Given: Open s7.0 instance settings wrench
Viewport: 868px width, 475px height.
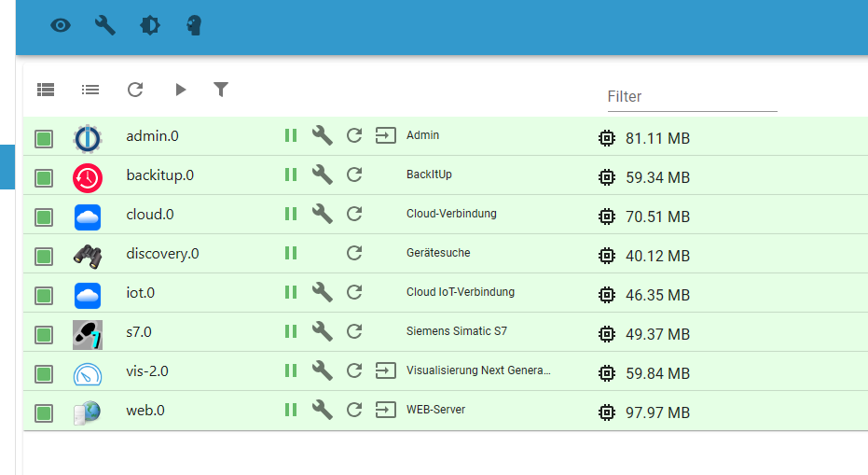Looking at the screenshot, I should (322, 331).
